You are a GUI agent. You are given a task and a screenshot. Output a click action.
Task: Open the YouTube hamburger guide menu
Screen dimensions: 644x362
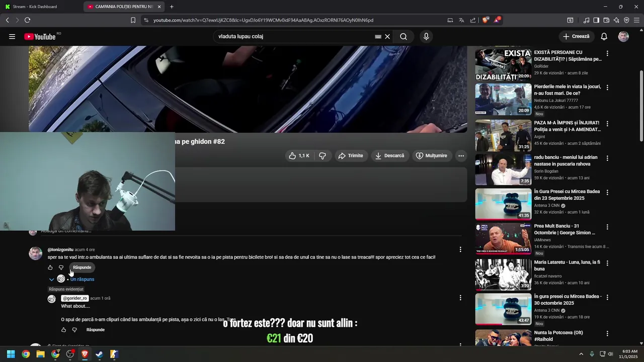(x=12, y=36)
